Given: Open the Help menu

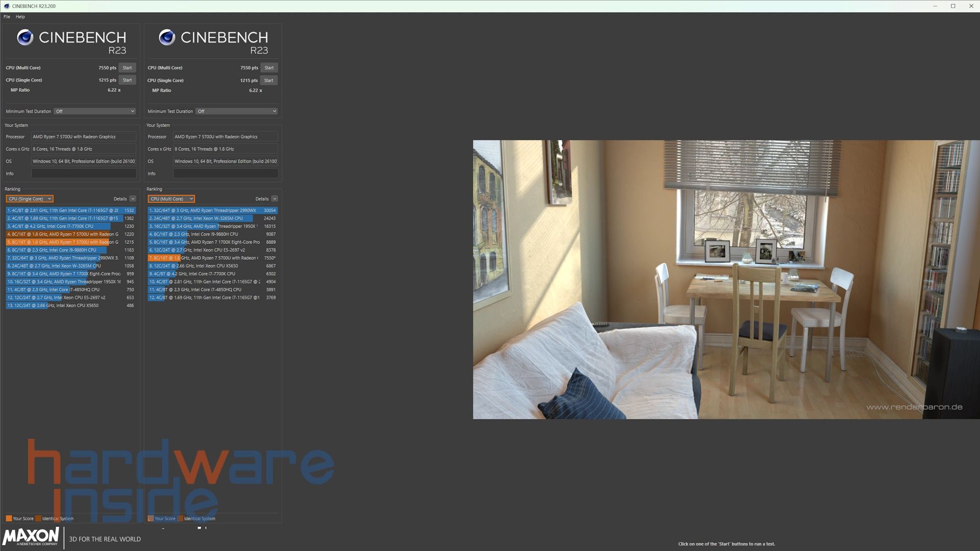Looking at the screenshot, I should pos(20,17).
